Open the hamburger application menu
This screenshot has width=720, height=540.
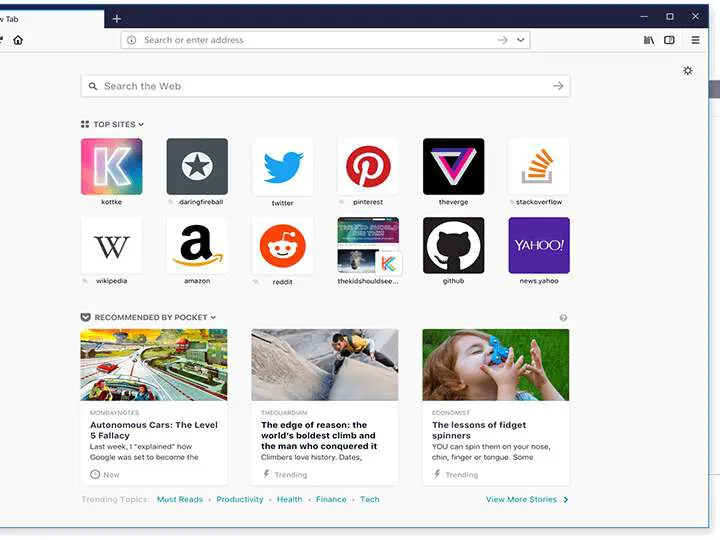[696, 40]
